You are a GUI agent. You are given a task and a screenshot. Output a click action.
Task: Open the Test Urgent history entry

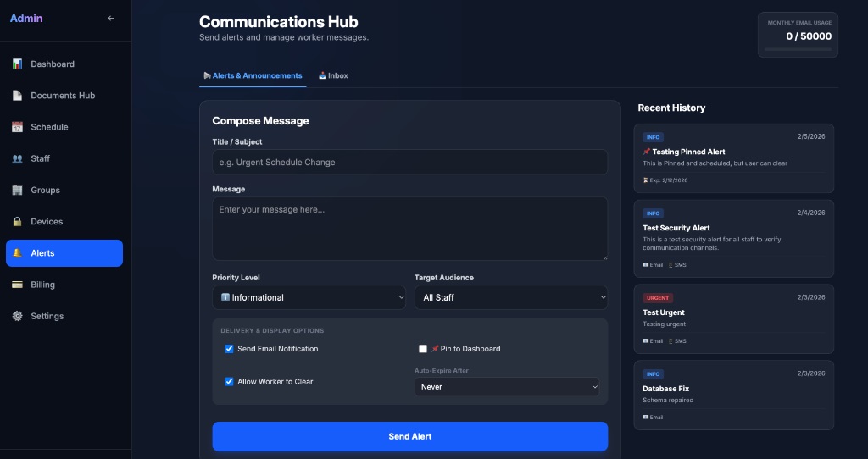[734, 319]
